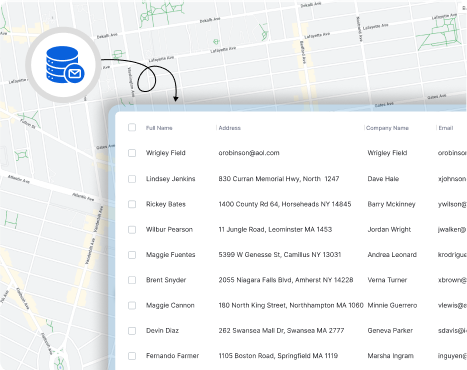Click the email starting 'inguyen'
The width and height of the screenshot is (467, 370).
(x=452, y=356)
